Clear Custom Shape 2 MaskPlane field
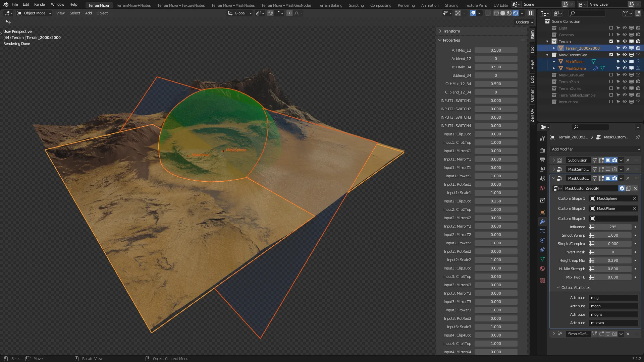The width and height of the screenshot is (644, 362). pos(635,208)
